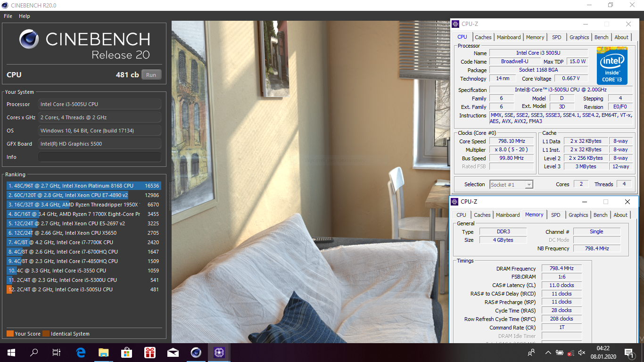Screen dimensions: 644x362
Task: Switch to the Memory tab in upper CPU-Z
Action: [x=535, y=37]
